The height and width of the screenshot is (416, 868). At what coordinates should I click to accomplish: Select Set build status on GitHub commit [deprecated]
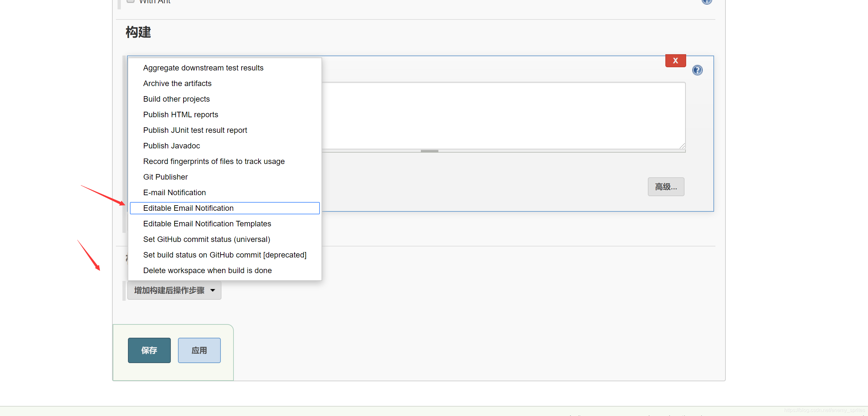pyautogui.click(x=225, y=255)
